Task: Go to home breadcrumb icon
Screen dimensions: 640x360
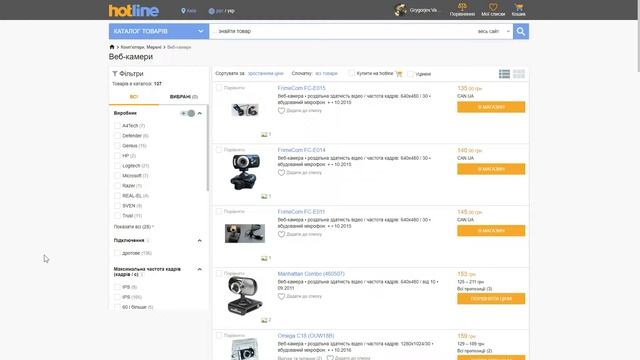Action: click(112, 47)
